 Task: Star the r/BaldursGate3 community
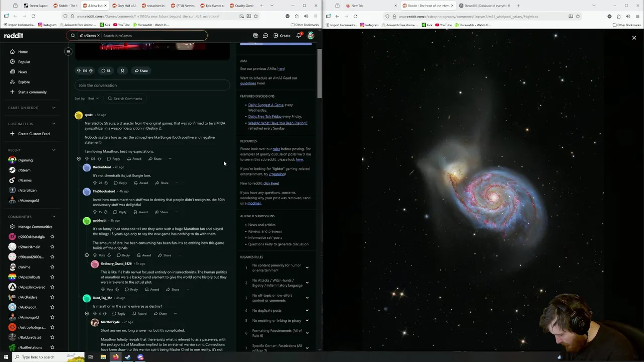[52, 337]
